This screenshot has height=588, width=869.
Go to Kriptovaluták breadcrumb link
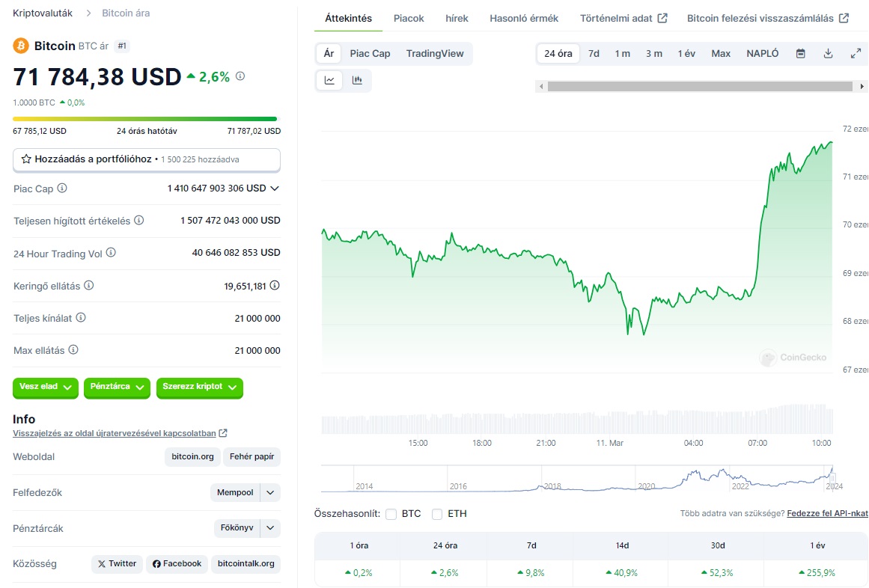[43, 13]
